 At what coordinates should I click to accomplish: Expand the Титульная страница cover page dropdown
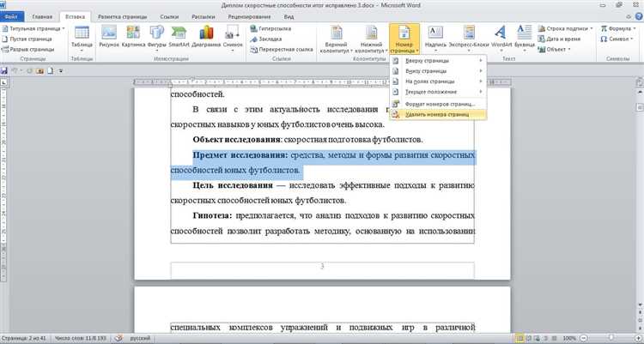[x=64, y=28]
